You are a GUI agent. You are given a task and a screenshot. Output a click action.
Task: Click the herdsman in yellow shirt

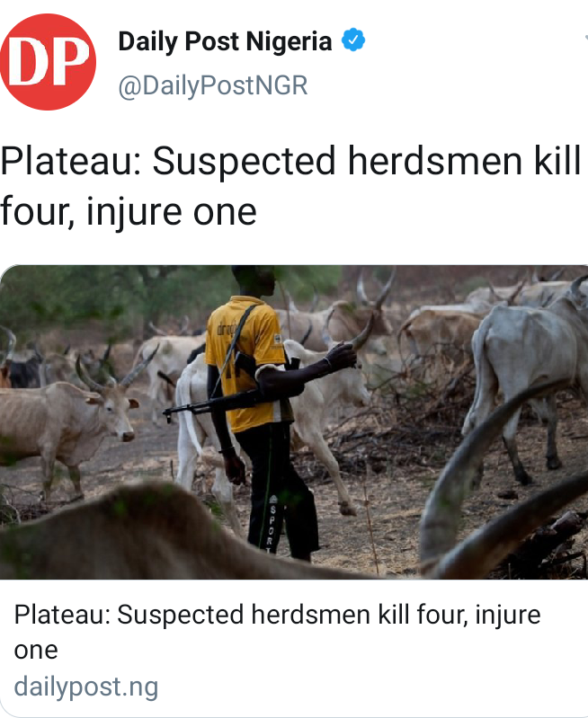[x=263, y=412]
